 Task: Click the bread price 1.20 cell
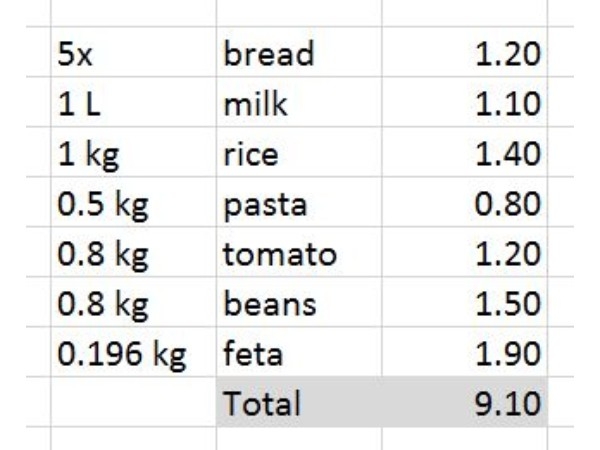(x=465, y=52)
